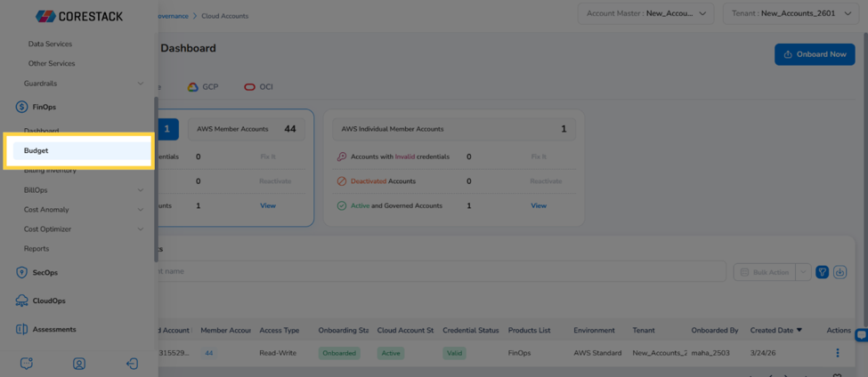This screenshot has width=868, height=377.
Task: Select AWS Individual Member Accounts card header
Action: [454, 129]
